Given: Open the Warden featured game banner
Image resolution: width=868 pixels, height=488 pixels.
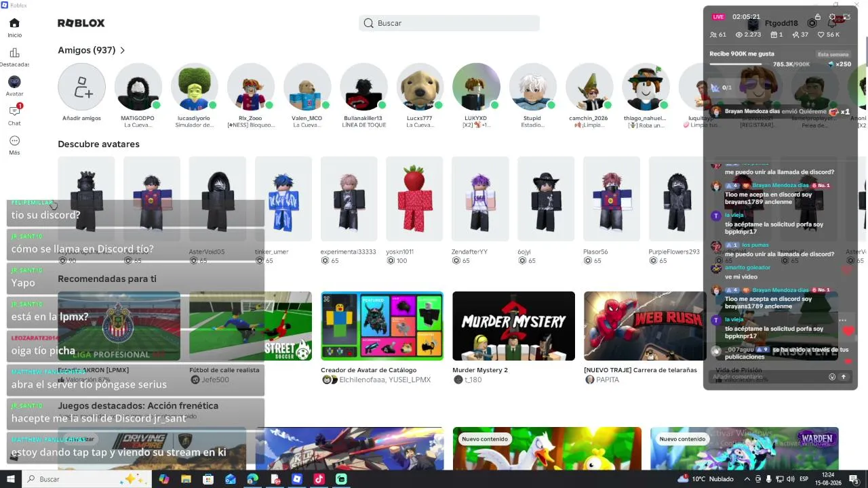Looking at the screenshot, I should (745, 449).
